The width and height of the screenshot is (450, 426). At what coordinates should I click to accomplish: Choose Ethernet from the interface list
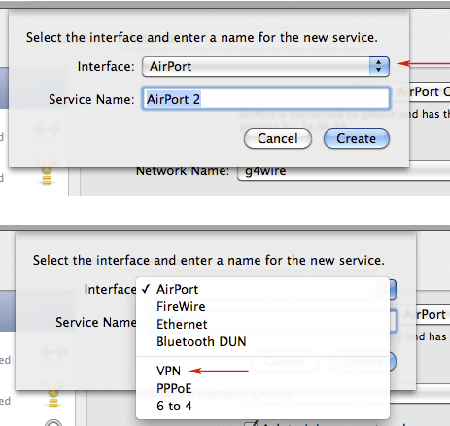click(x=263, y=324)
